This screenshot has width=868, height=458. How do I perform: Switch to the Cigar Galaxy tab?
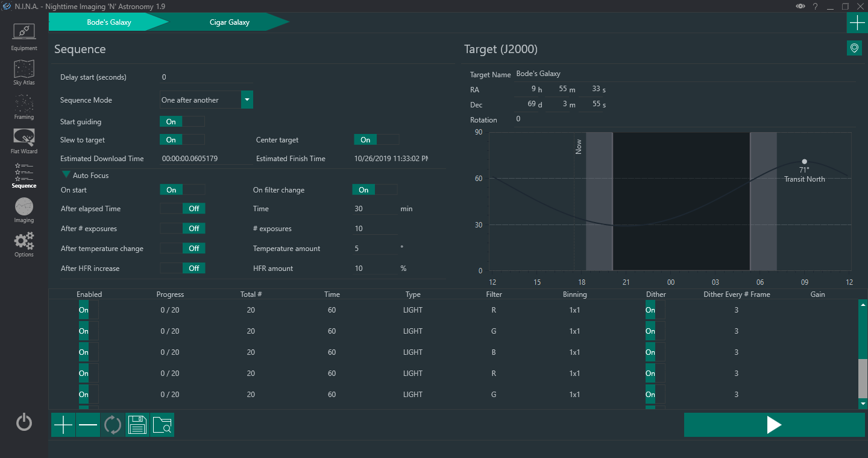pyautogui.click(x=230, y=22)
